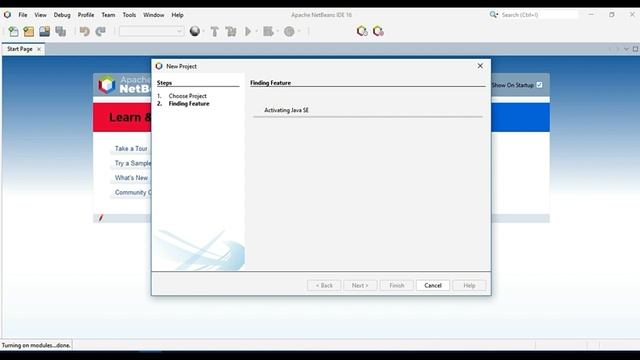
Task: Click the NetBeans cube logo on Start Page
Action: click(x=107, y=85)
